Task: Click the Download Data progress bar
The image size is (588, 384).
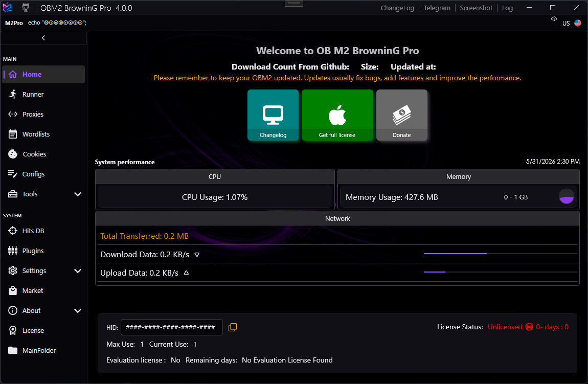Action: click(x=500, y=254)
